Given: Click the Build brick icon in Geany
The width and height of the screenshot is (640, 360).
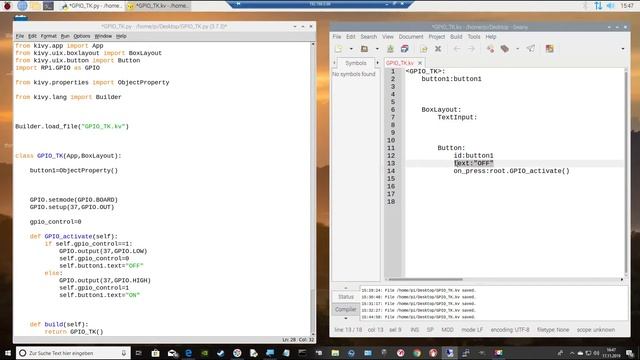Looking at the screenshot, I should click(505, 49).
